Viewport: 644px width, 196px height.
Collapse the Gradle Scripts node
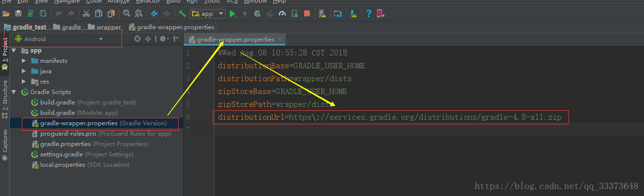14,92
